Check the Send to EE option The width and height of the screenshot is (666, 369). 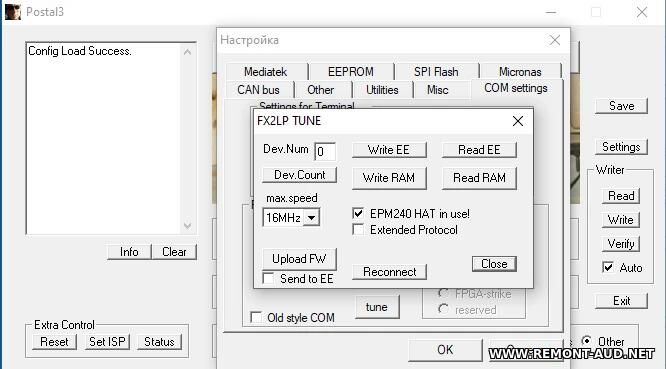(x=268, y=279)
